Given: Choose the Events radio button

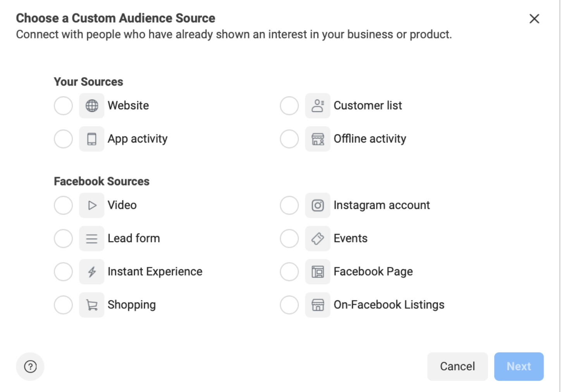Looking at the screenshot, I should point(289,239).
